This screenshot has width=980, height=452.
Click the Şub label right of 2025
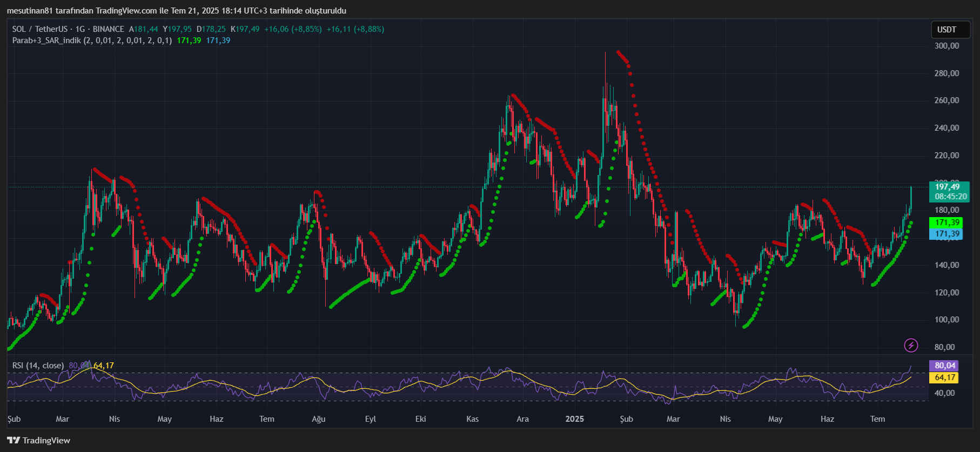pyautogui.click(x=626, y=419)
